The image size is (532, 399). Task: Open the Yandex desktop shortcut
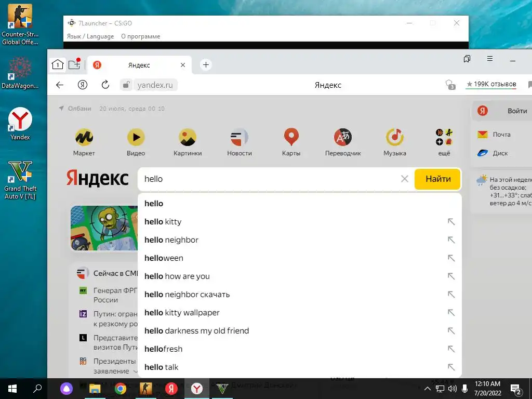pos(20,124)
